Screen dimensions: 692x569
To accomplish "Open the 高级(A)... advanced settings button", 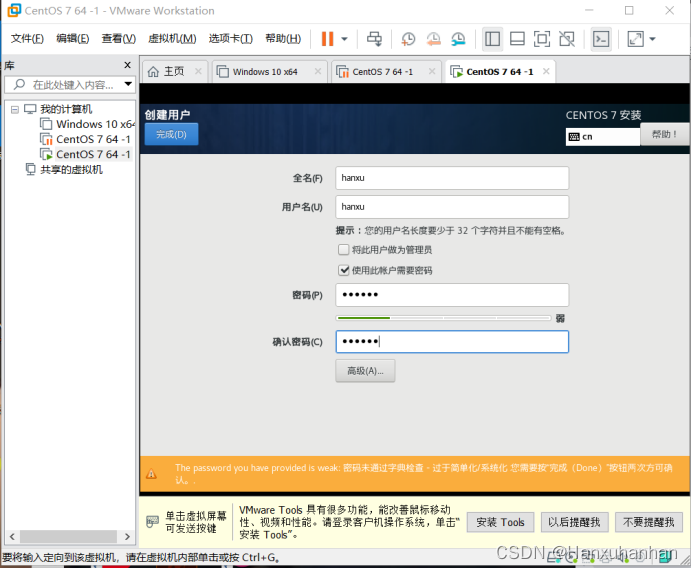I will pos(365,371).
